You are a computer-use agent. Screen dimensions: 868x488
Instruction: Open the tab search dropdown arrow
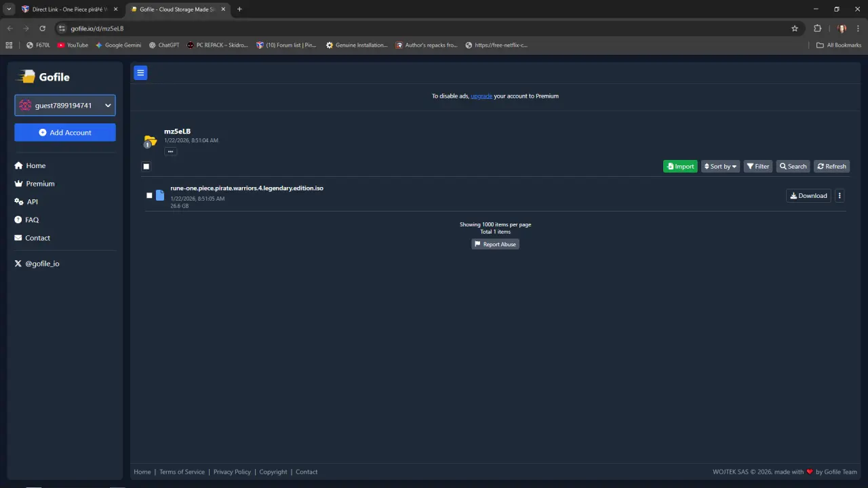(9, 9)
